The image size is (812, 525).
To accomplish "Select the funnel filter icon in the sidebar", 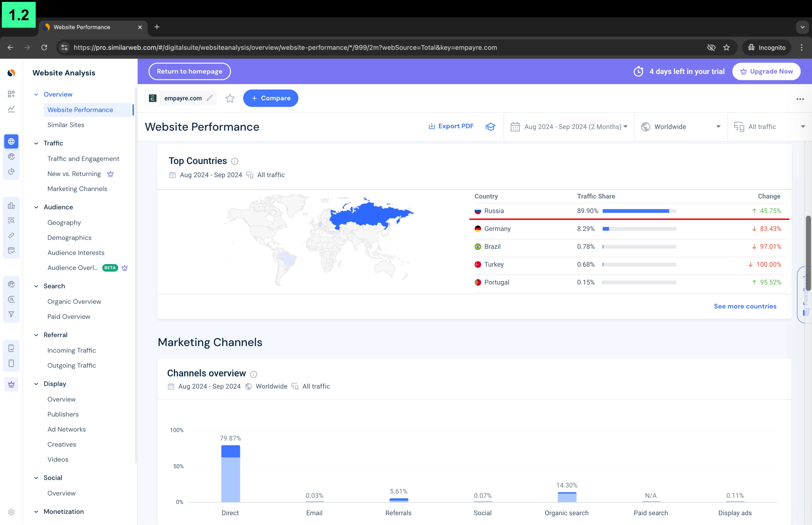I will click(11, 314).
